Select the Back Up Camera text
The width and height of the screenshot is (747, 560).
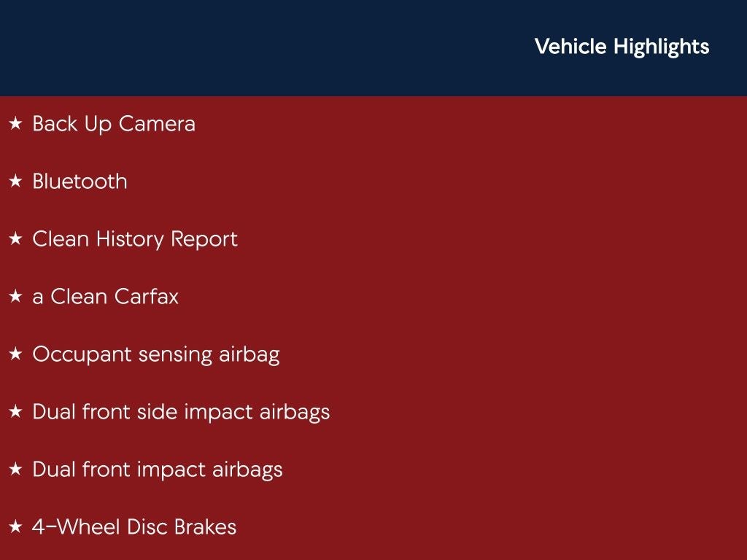point(114,124)
